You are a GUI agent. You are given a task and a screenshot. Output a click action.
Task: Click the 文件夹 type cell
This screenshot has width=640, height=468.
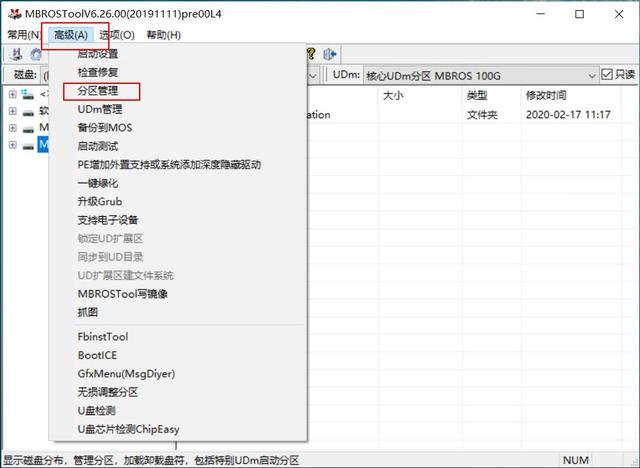(482, 115)
